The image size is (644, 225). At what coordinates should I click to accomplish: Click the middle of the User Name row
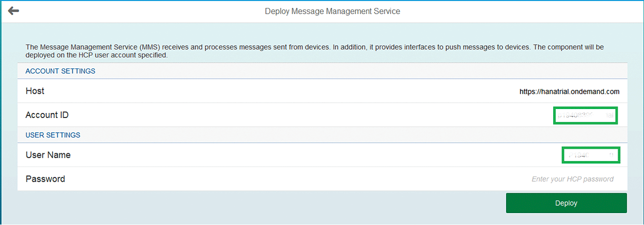point(298,155)
